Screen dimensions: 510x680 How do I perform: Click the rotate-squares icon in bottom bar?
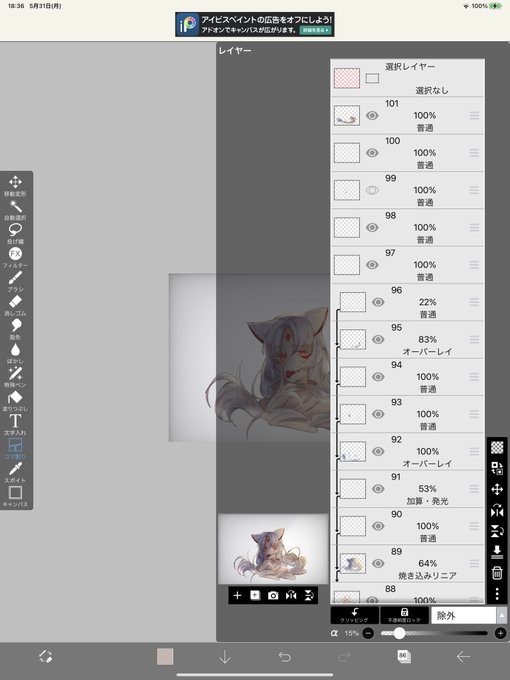click(46, 657)
